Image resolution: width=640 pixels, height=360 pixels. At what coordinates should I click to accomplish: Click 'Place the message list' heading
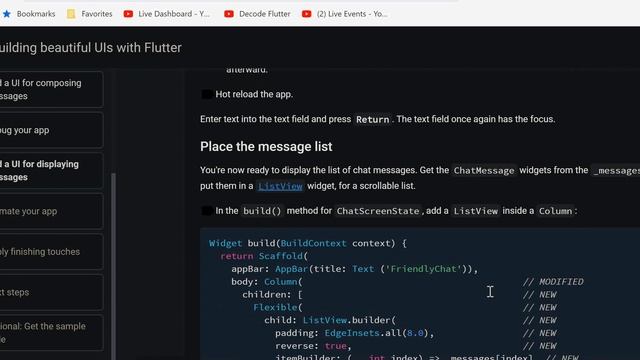pyautogui.click(x=266, y=147)
